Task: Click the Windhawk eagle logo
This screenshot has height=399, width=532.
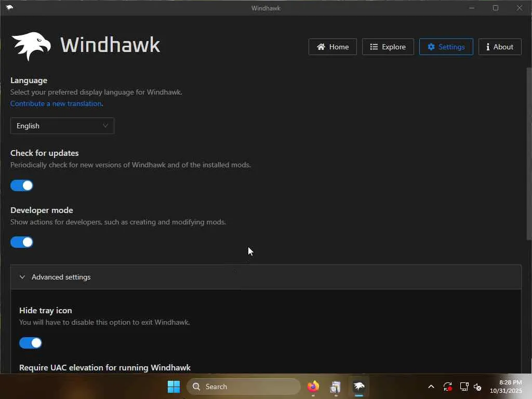Action: [31, 46]
